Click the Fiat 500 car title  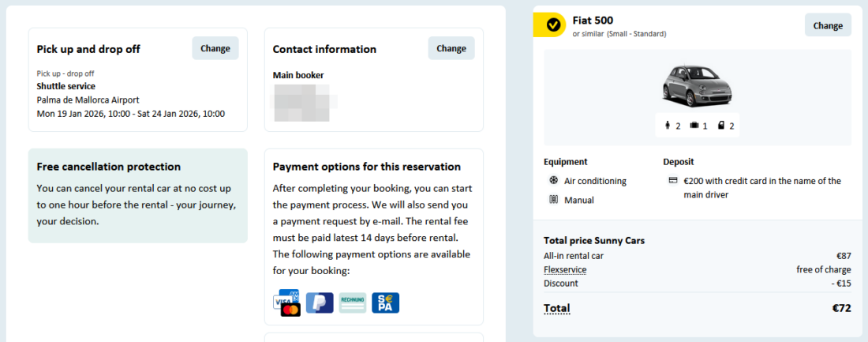(x=593, y=20)
